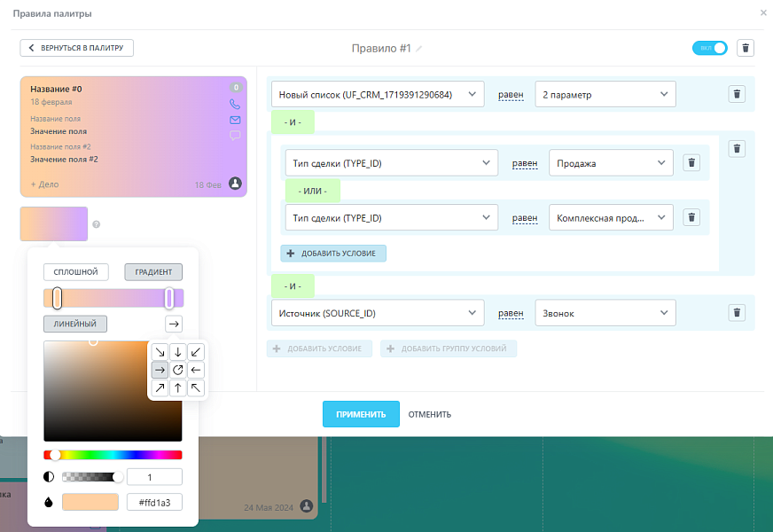Choose the radial gradient direction icon
Viewport: 773px width, 532px height.
point(178,370)
